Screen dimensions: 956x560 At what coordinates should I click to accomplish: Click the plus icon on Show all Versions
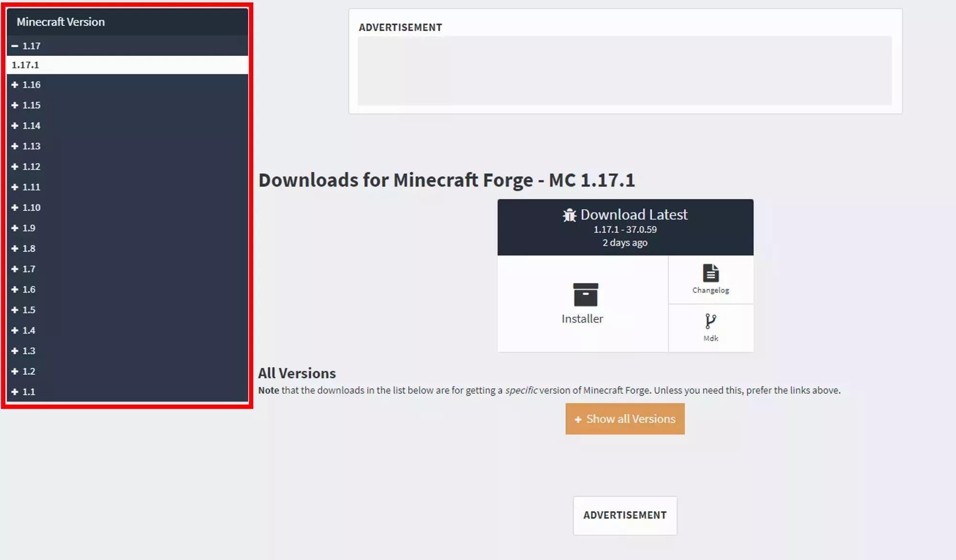(577, 419)
